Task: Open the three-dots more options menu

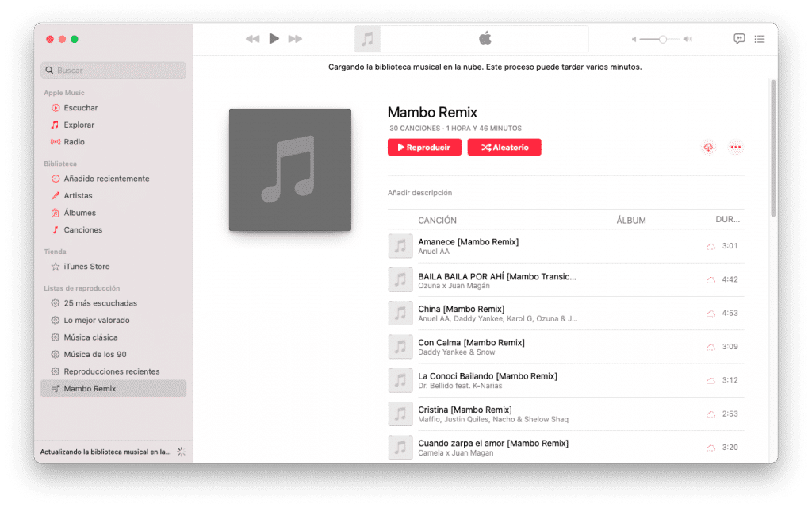Action: (735, 147)
